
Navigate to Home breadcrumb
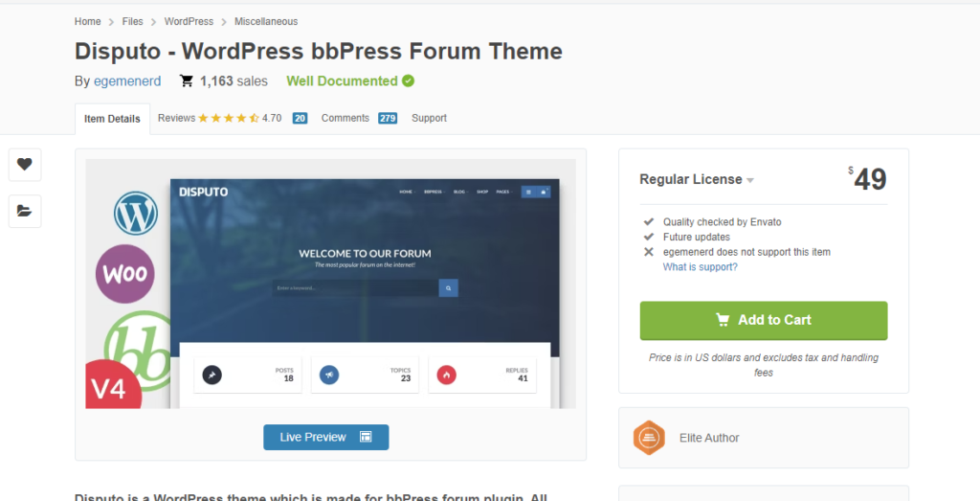click(x=87, y=21)
